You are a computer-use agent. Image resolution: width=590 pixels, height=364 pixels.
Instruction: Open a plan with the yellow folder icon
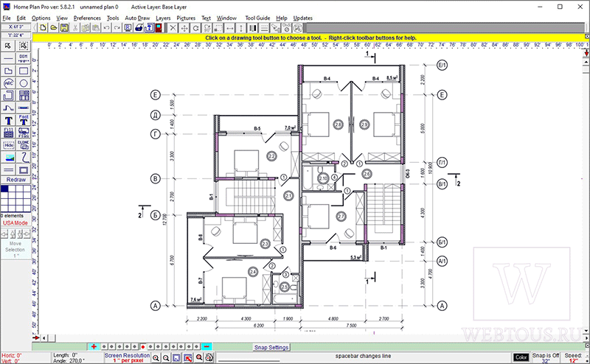(54, 28)
